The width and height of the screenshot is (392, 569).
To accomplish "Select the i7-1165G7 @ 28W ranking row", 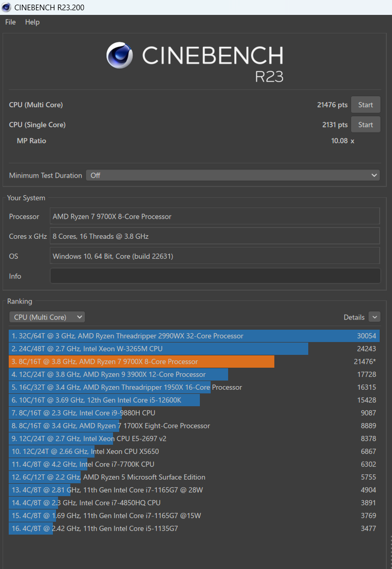I will pyautogui.click(x=194, y=490).
